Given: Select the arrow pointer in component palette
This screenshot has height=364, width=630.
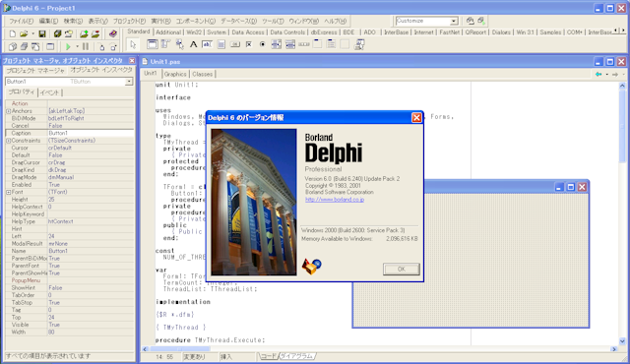Looking at the screenshot, I should 133,44.
